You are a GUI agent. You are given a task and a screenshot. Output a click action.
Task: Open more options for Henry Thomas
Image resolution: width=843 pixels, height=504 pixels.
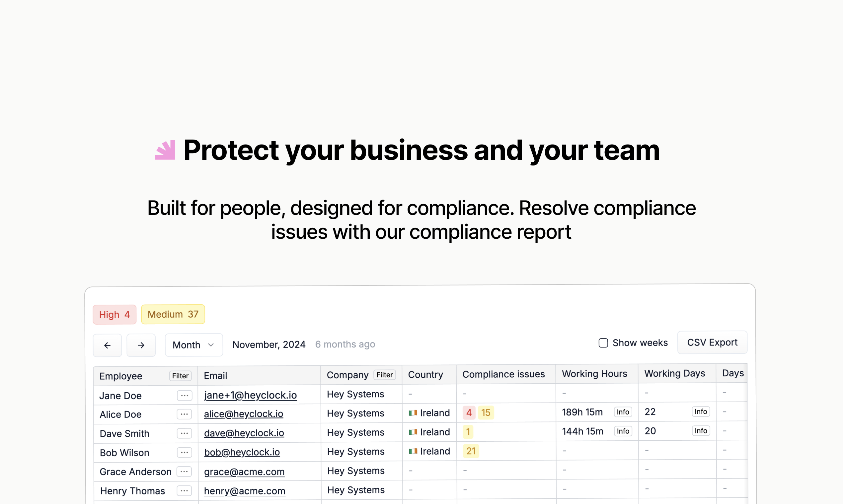coord(185,491)
